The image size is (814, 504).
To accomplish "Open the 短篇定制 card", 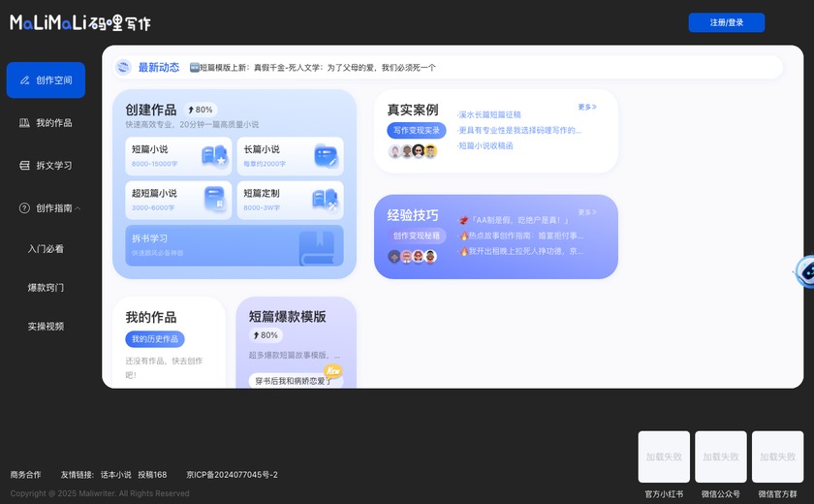I will (290, 200).
